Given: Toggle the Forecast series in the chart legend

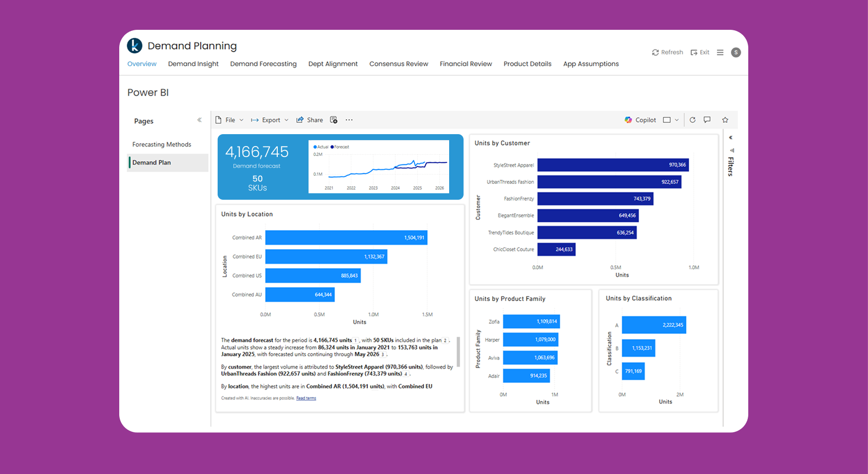Looking at the screenshot, I should click(340, 147).
